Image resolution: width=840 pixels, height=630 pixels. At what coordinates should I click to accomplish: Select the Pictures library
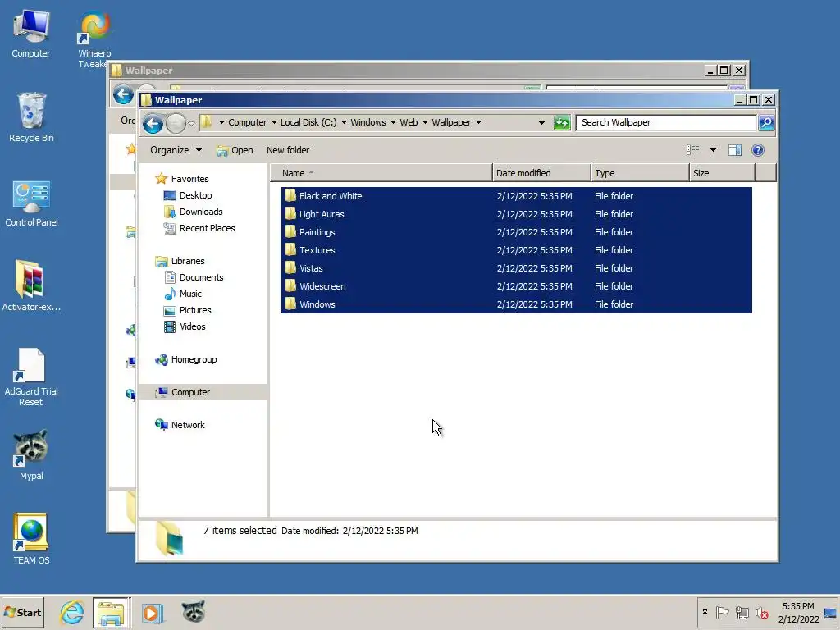pos(188,310)
